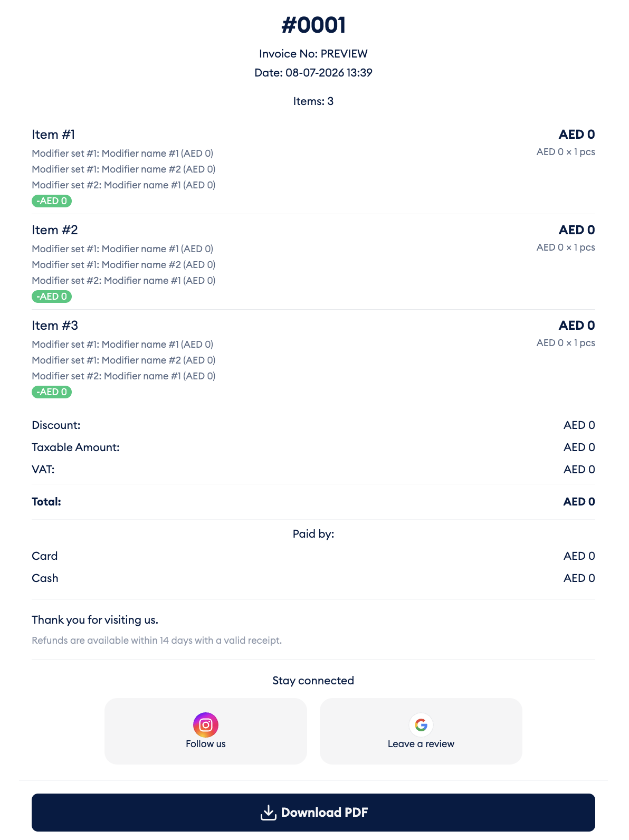Viewport: 629px width, 840px height.
Task: Click the refunds policy note text
Action: (157, 641)
